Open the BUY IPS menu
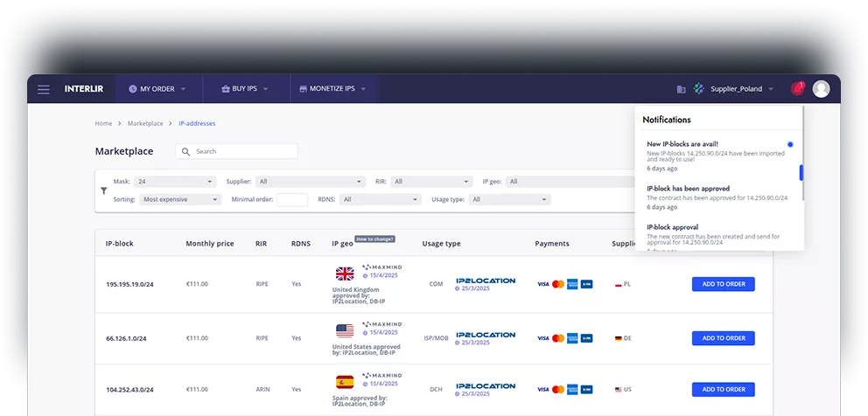Viewport: 868px width, 416px height. click(245, 88)
